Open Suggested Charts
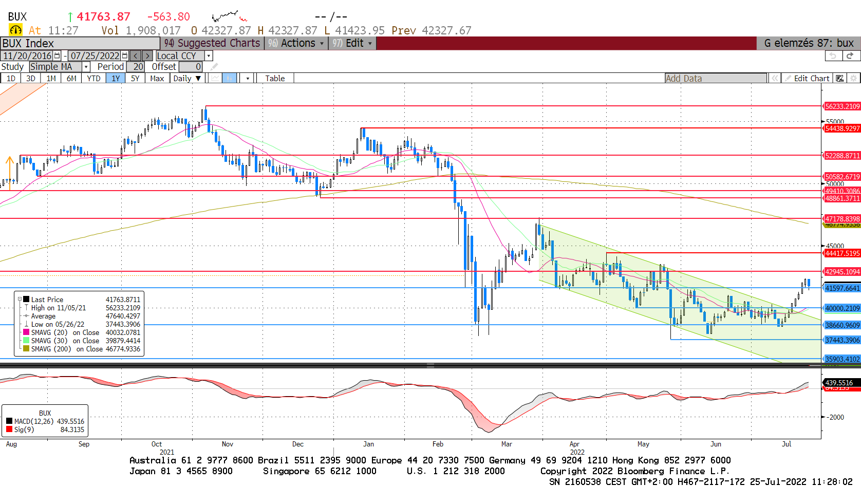This screenshot has width=861, height=504. tap(212, 43)
